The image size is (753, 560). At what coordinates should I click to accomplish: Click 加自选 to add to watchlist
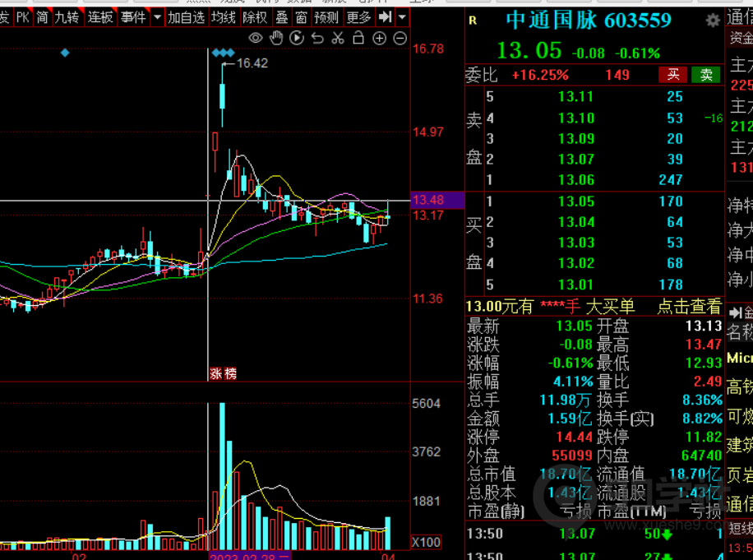tap(186, 17)
